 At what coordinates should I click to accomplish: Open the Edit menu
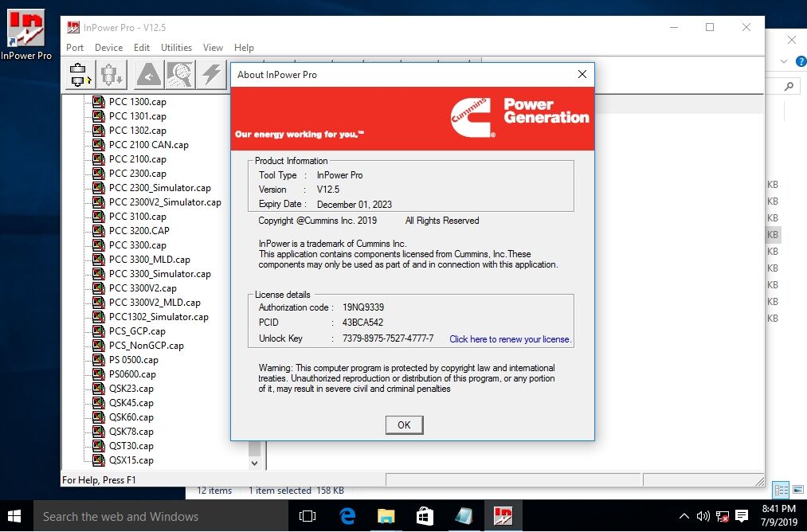coord(142,47)
